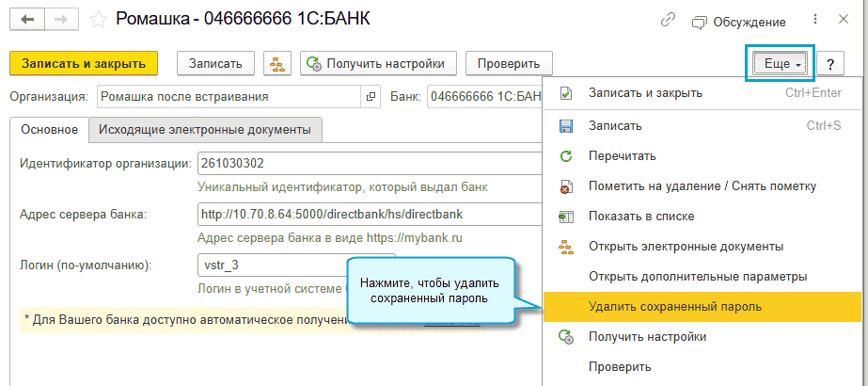
Task: Expand the Еще dropdown menu
Action: [781, 64]
